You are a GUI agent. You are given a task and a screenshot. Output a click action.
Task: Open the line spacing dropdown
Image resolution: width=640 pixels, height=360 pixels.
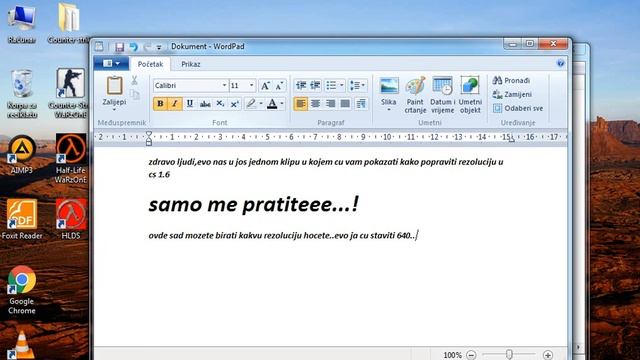tap(358, 85)
